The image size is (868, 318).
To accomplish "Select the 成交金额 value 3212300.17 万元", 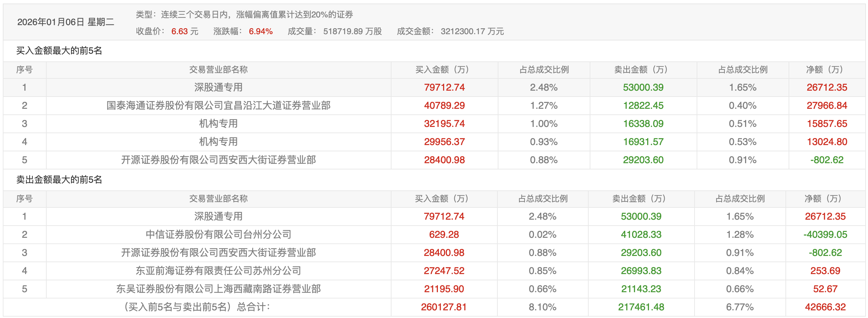I will [x=476, y=31].
